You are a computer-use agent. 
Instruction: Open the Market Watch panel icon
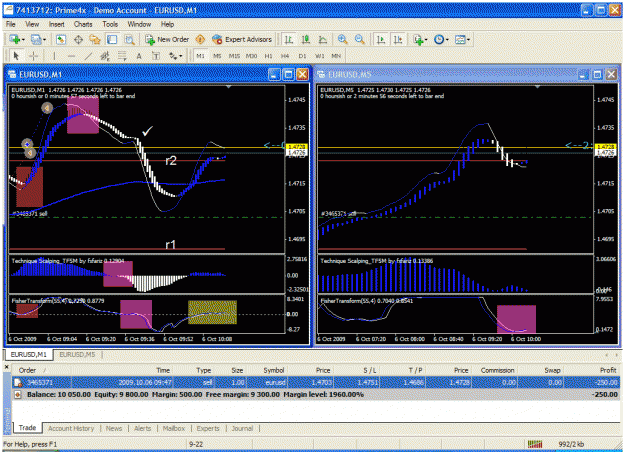coord(61,39)
